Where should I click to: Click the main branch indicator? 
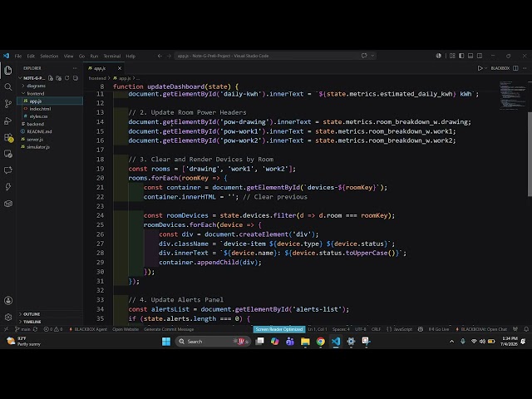[x=22, y=329]
